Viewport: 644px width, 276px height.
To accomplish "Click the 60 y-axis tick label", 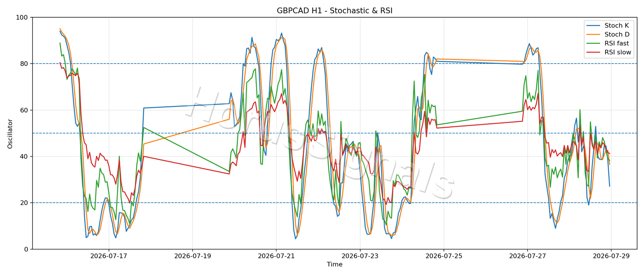I will (24, 110).
